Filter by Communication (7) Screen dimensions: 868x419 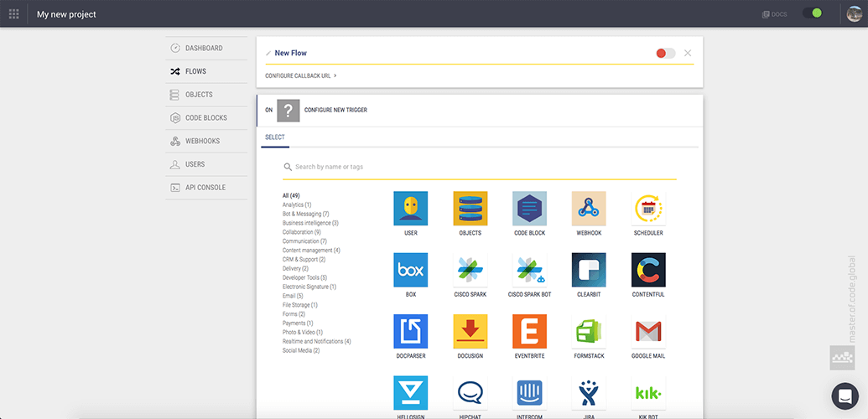pyautogui.click(x=304, y=241)
